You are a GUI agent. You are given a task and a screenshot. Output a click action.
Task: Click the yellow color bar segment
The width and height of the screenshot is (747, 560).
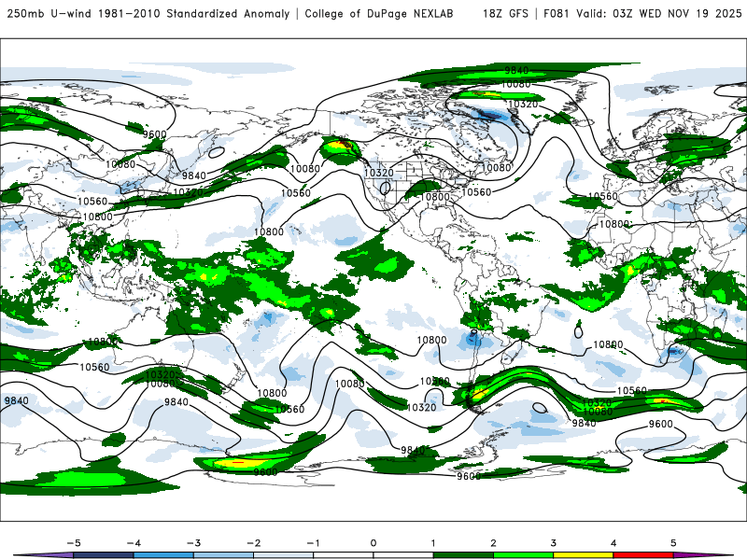pos(583,555)
